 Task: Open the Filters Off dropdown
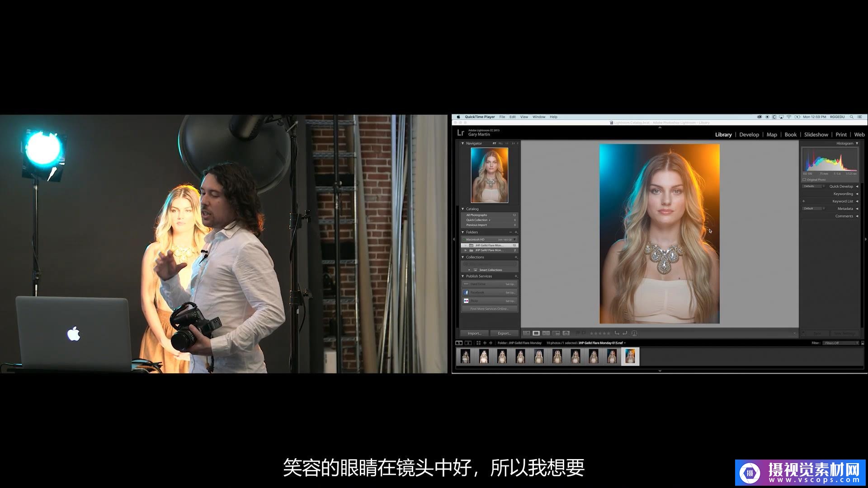(x=840, y=343)
